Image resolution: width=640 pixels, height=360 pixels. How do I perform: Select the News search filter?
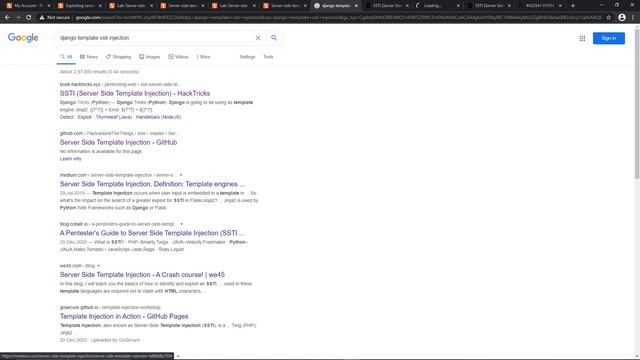pos(89,57)
